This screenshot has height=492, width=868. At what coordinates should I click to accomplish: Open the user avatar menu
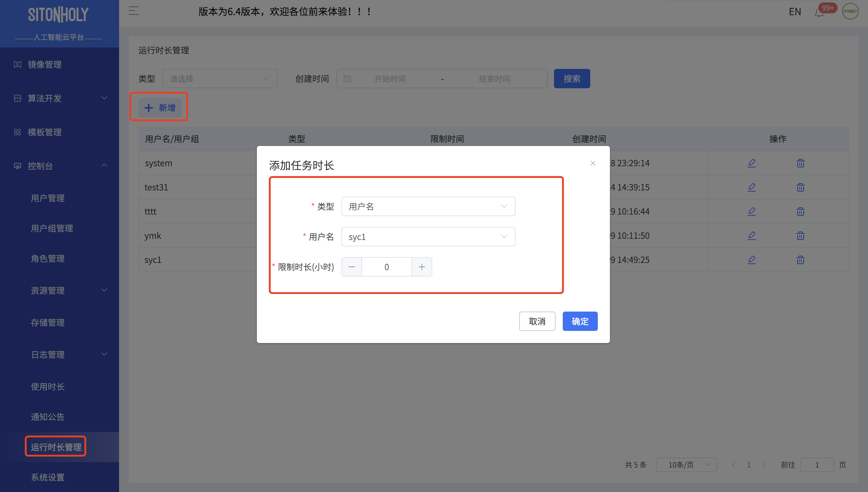coord(850,11)
